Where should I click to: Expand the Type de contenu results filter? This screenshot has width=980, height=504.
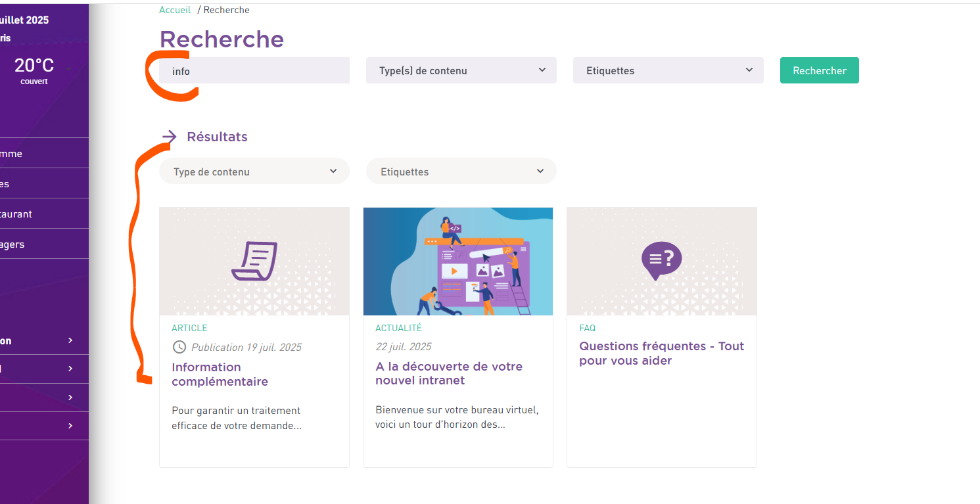pos(254,172)
